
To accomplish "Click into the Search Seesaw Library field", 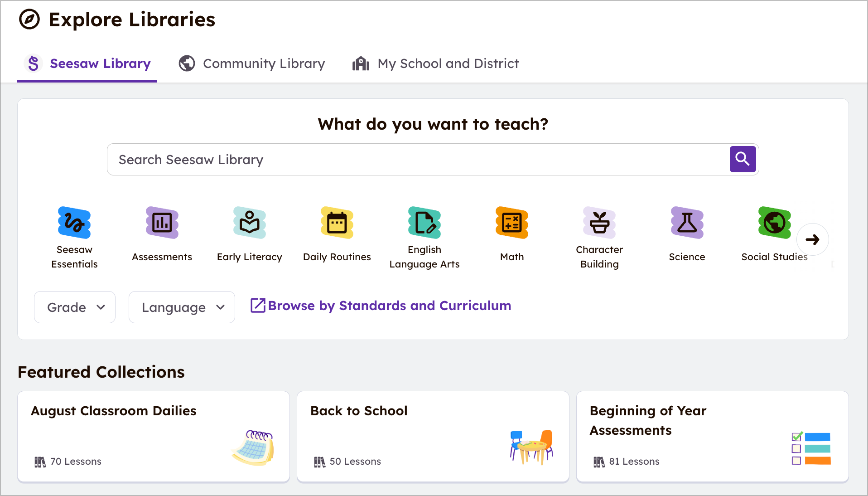I will point(417,160).
